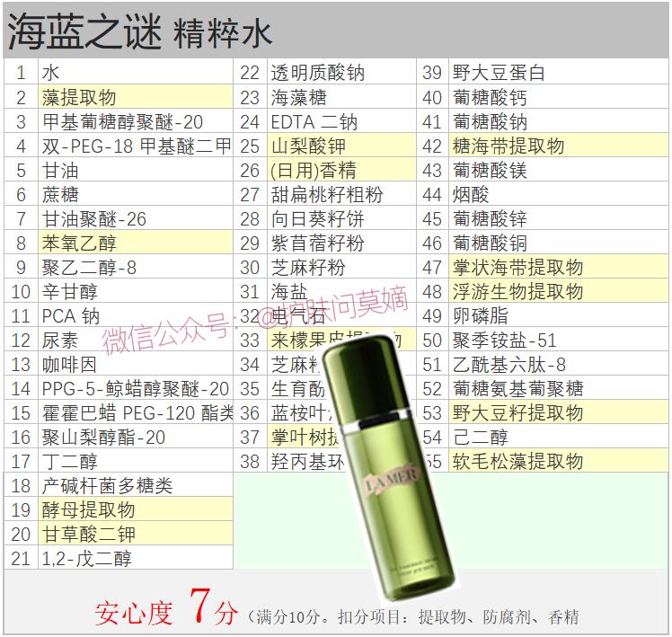Select the cell 芝麻籽粉
Screen dimensions: 672x637
click(x=341, y=267)
